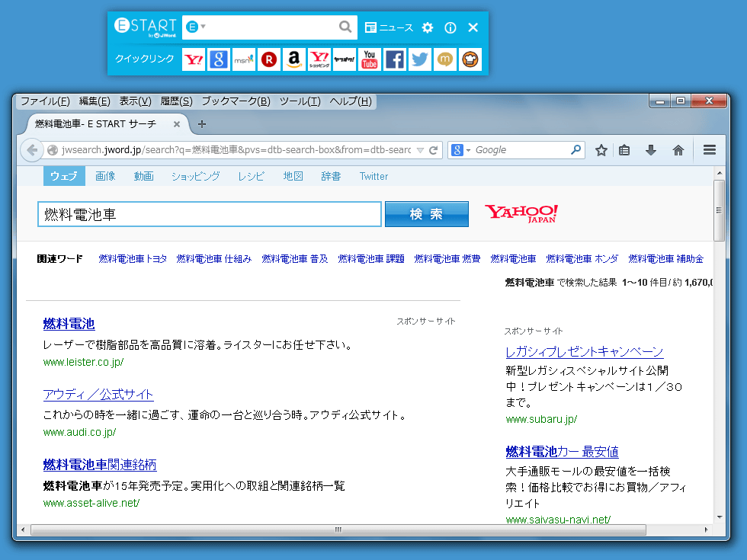Click the E START logo
Viewport: 747px width, 560px height.
click(146, 27)
